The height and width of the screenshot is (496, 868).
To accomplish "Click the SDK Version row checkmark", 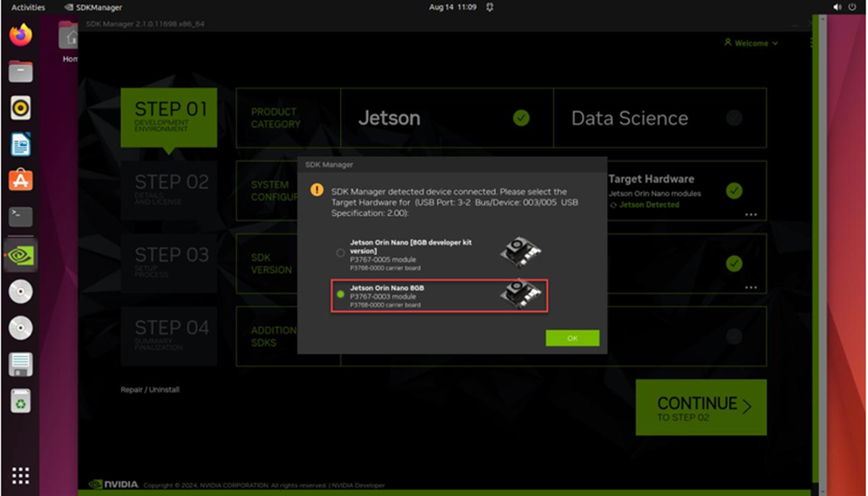I will pos(734,263).
